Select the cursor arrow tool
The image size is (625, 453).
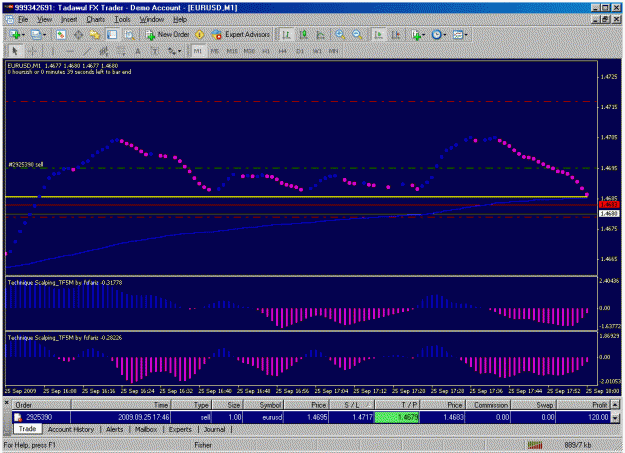[x=15, y=51]
